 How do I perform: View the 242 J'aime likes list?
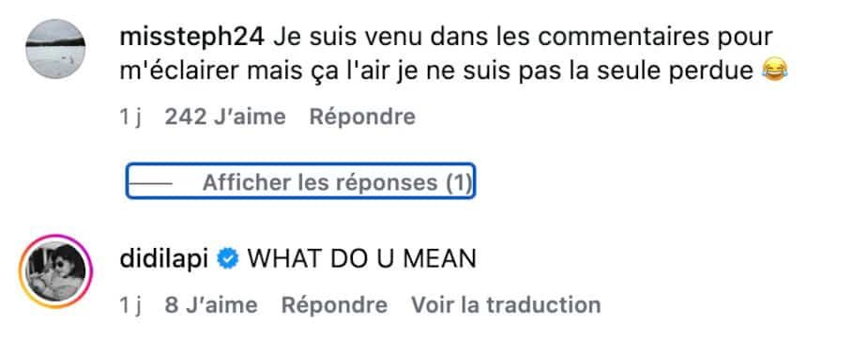[x=225, y=117]
